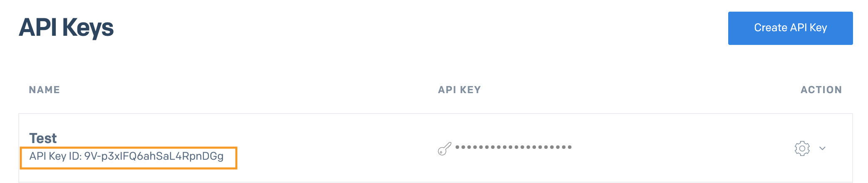The image size is (868, 183).
Task: Click the key ID value 9V-p3xIFQ6ahSaL4RpnDGg
Action: [154, 156]
